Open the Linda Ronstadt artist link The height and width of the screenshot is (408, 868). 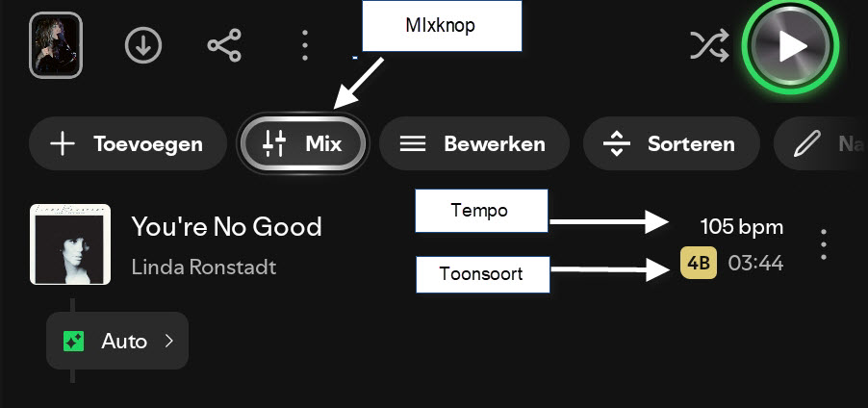point(203,267)
